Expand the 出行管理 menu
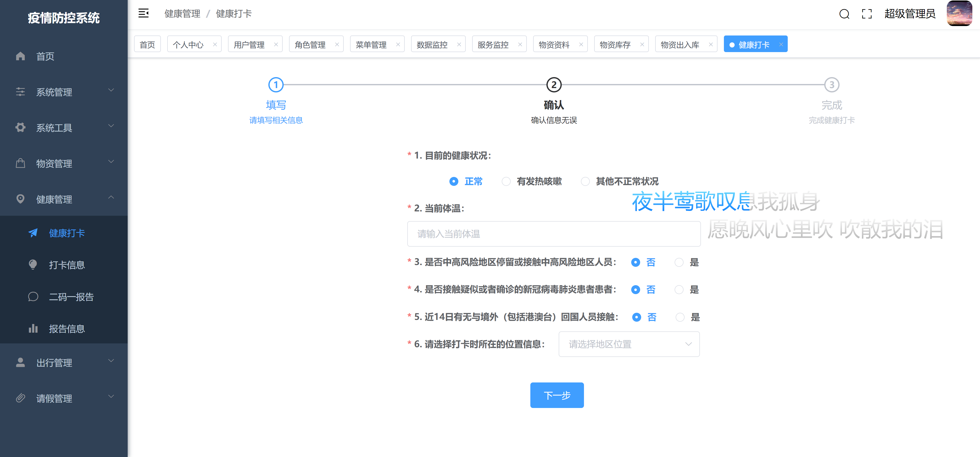This screenshot has height=457, width=980. (54, 363)
